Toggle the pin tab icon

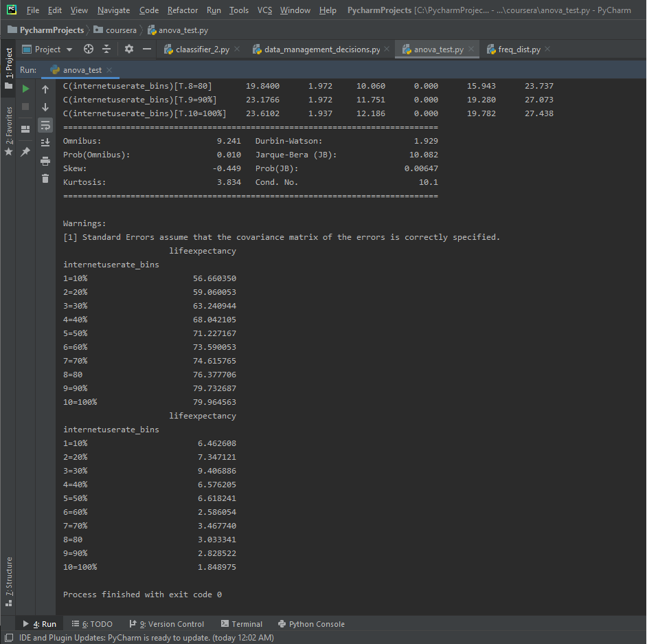coord(25,151)
